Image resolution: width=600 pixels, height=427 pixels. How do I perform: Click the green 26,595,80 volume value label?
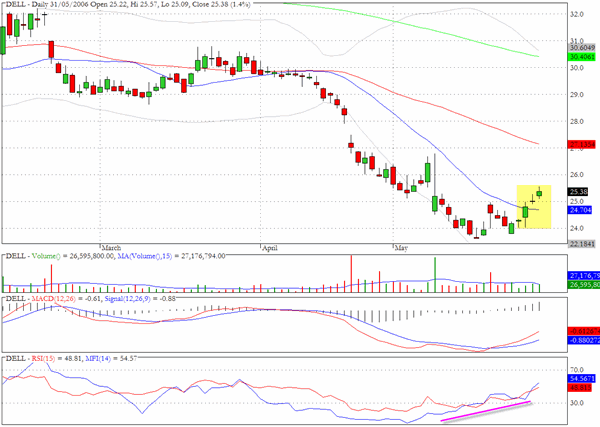584,285
